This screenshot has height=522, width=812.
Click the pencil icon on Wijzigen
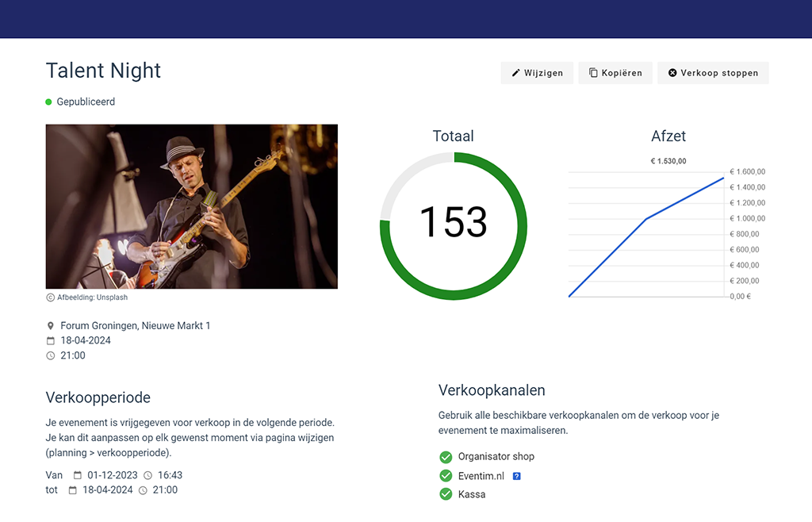[x=515, y=73]
